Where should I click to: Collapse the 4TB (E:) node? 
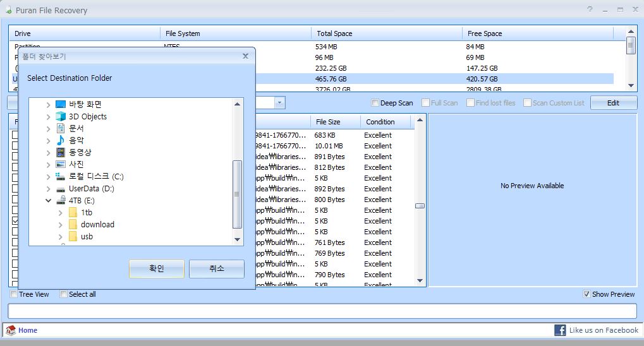[x=48, y=201]
